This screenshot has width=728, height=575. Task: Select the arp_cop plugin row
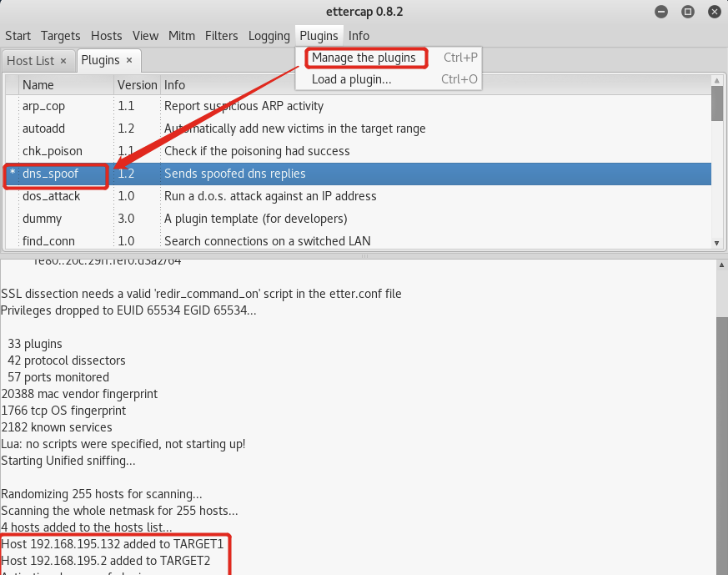(x=358, y=106)
